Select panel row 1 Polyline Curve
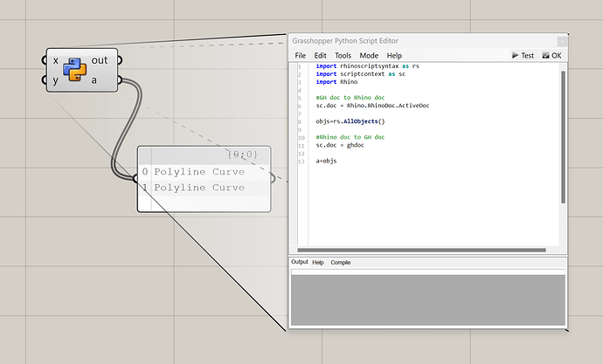This screenshot has width=603, height=364. (x=204, y=188)
